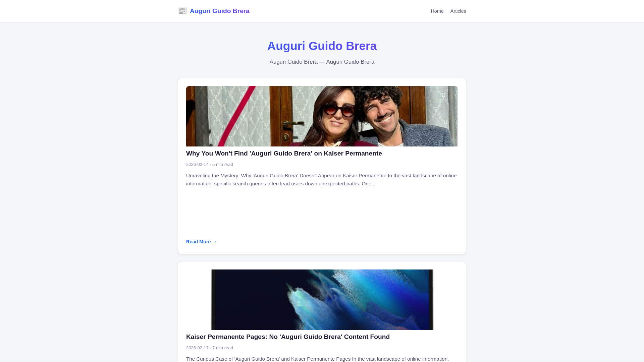Open the Articles nav item

click(x=458, y=11)
